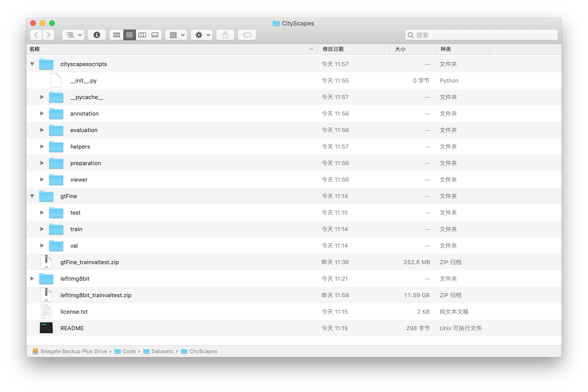The width and height of the screenshot is (588, 392).
Task: Switch to column view
Action: click(142, 35)
